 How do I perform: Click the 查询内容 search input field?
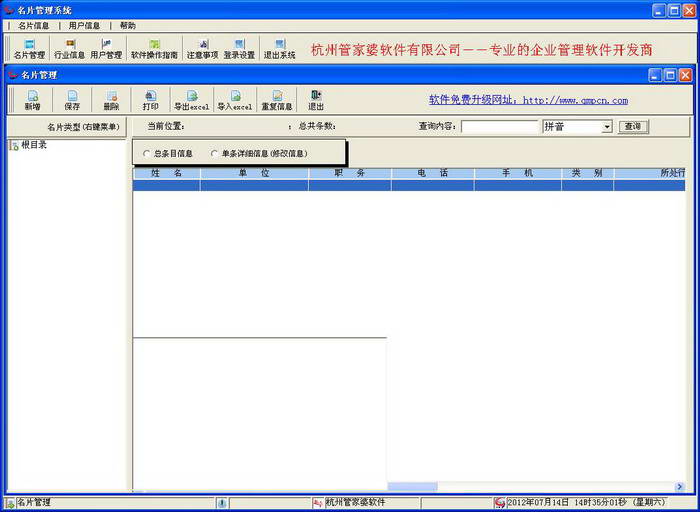click(x=500, y=127)
